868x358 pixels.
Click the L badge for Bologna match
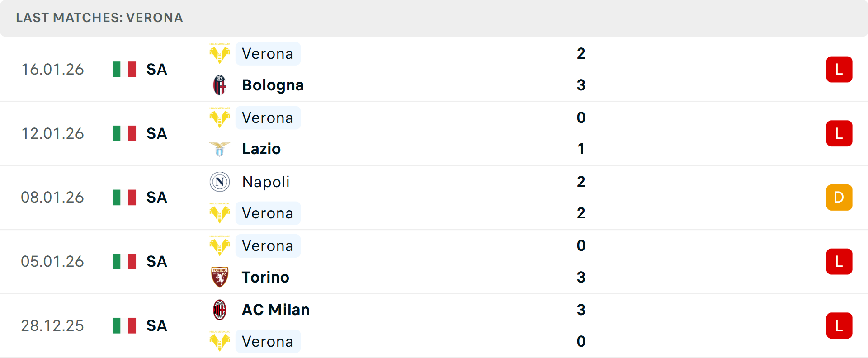(839, 70)
